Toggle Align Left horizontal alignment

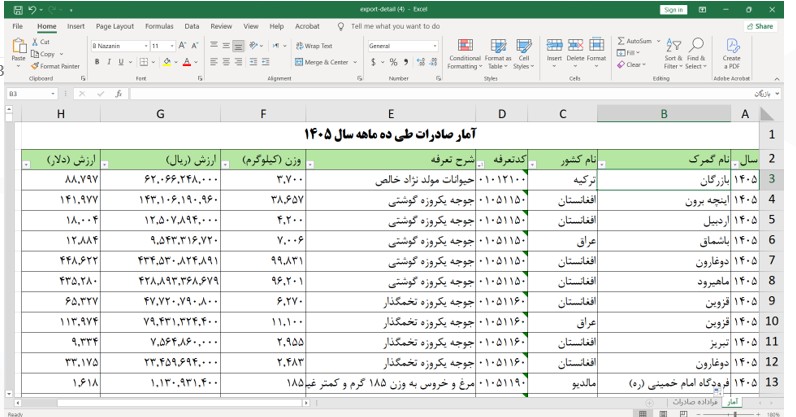click(x=214, y=62)
